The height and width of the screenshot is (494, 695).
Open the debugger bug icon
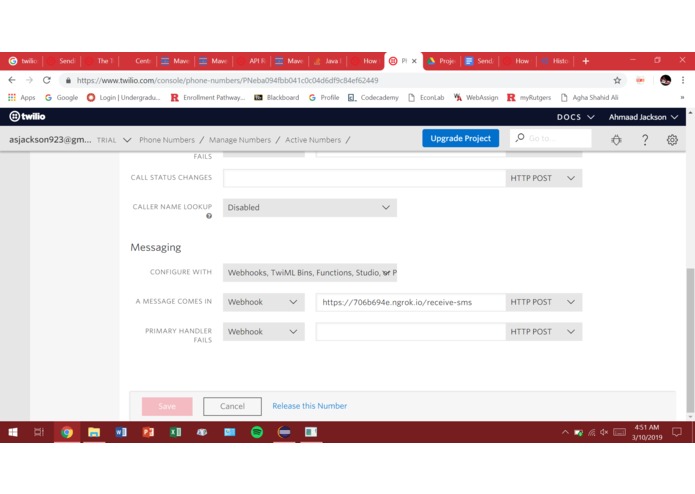[616, 140]
